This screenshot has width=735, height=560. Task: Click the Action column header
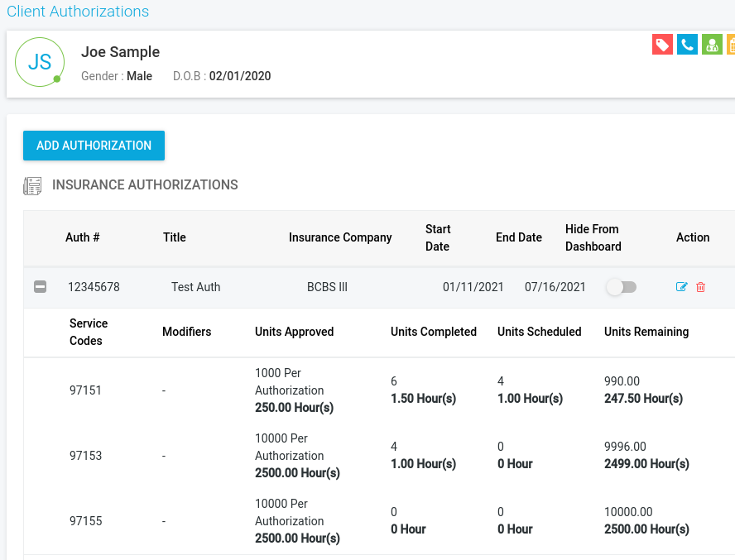click(693, 237)
